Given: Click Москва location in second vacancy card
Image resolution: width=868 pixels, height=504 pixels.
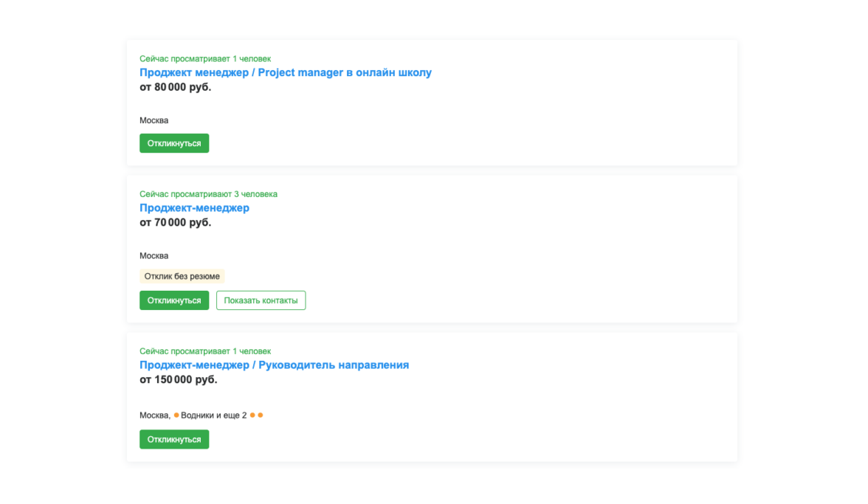Looking at the screenshot, I should tap(154, 256).
